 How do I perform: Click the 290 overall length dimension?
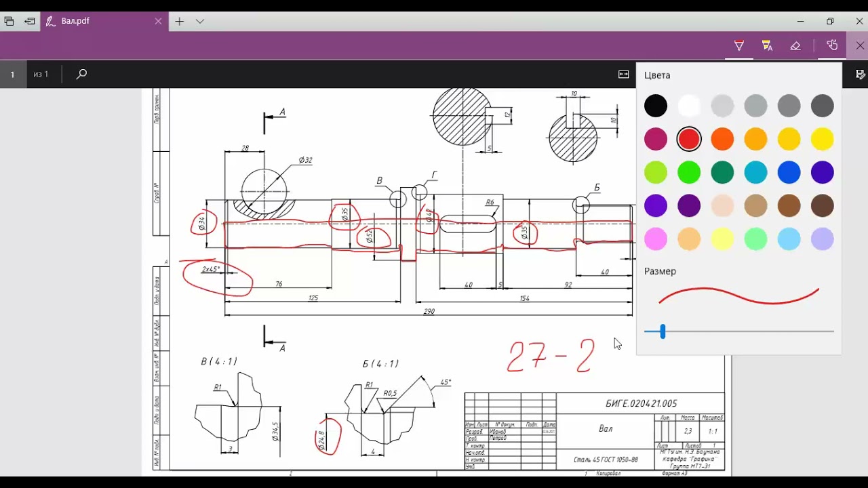point(429,311)
